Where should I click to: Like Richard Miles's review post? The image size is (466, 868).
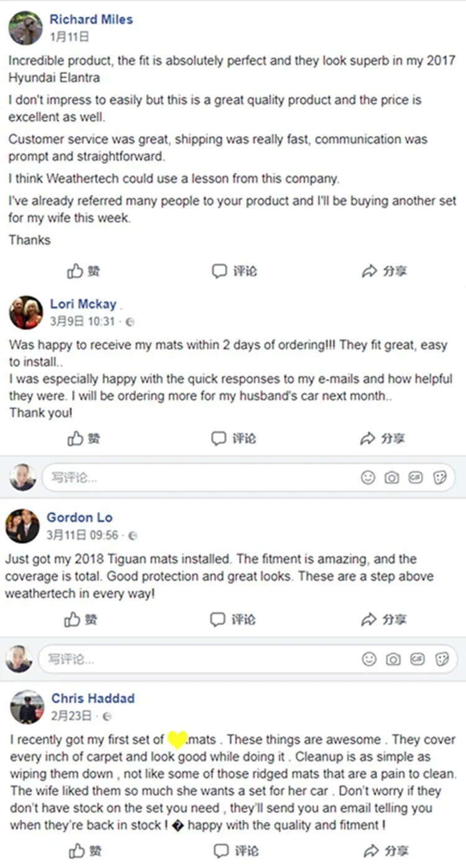tap(83, 271)
